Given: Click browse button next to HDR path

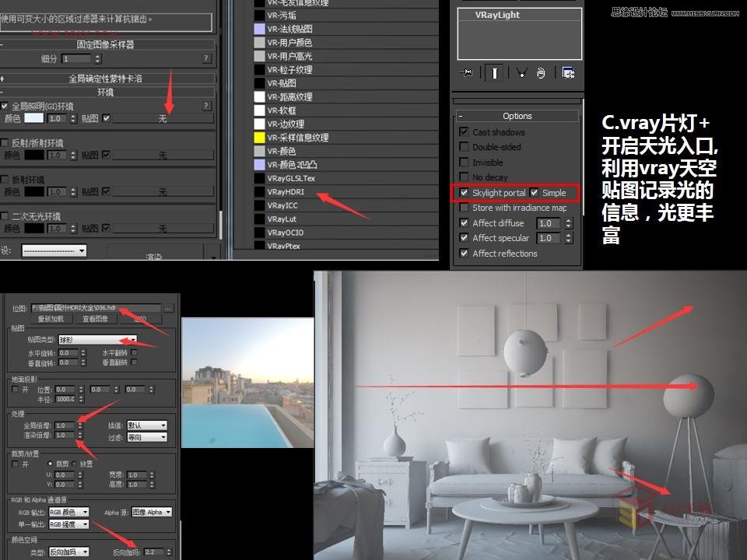Looking at the screenshot, I should point(168,309).
